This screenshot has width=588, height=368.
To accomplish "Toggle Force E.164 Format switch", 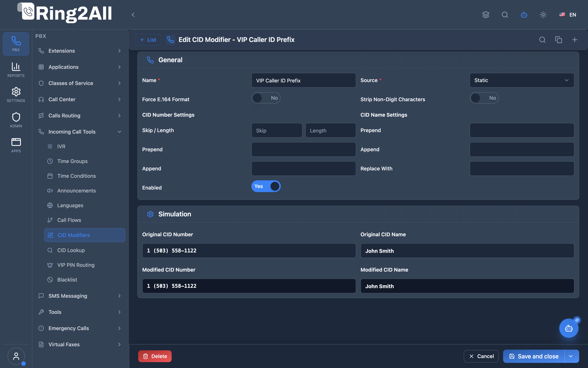I will (266, 98).
